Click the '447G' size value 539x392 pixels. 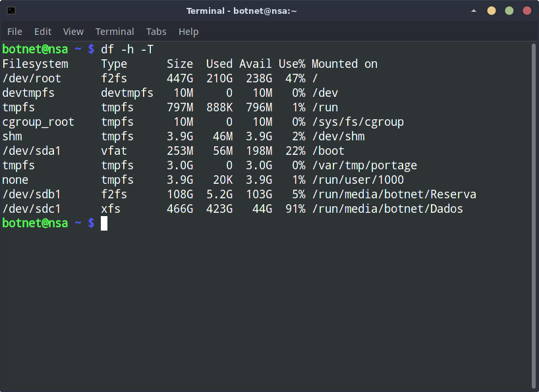coord(180,78)
